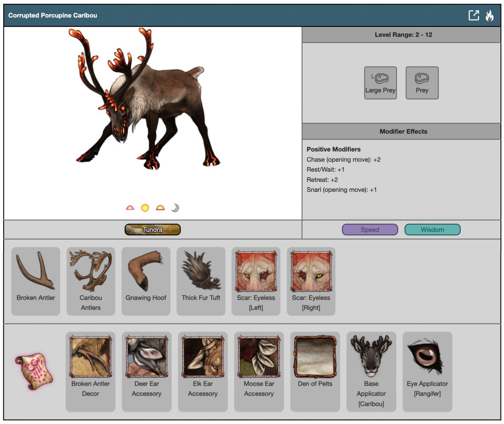504x424 pixels.
Task: Select the Broken Antler item
Action: (36, 281)
